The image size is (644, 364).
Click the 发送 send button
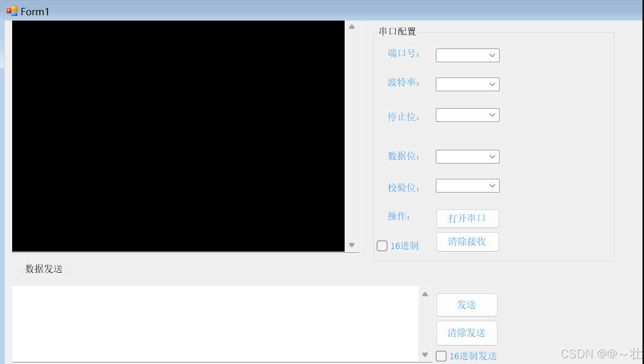click(467, 305)
